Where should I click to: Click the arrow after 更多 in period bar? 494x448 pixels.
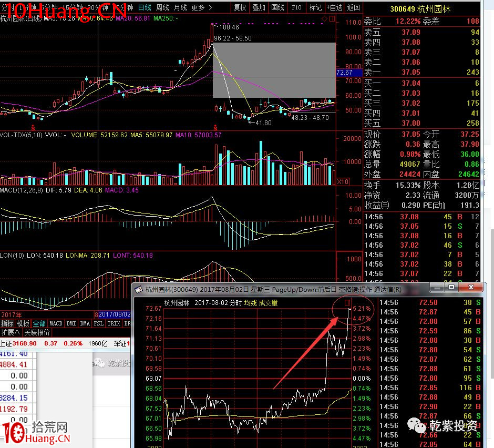click(x=210, y=7)
